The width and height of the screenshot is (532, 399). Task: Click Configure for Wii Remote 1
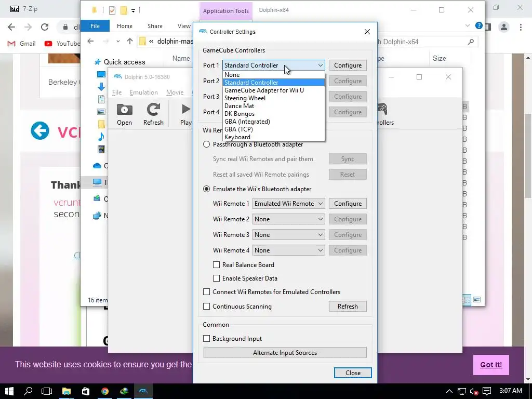point(348,204)
